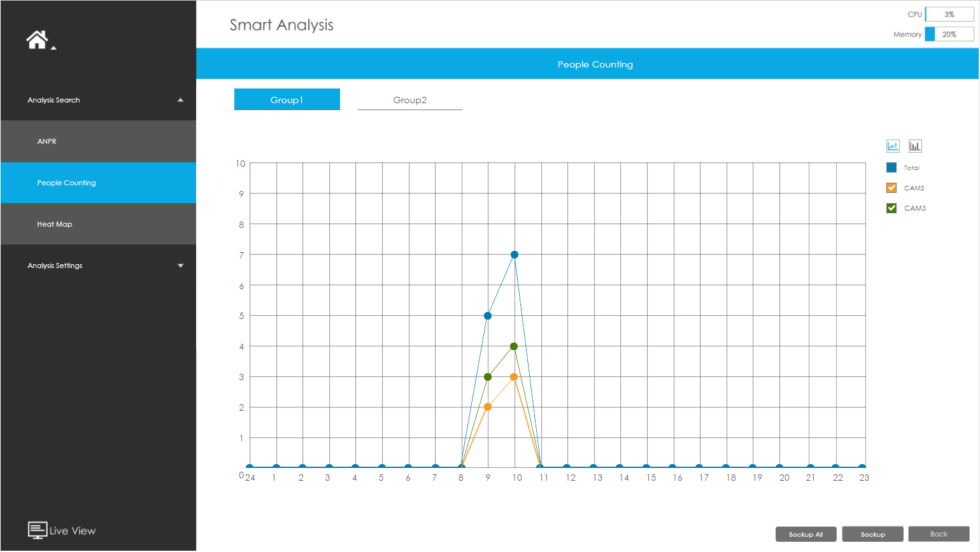This screenshot has width=980, height=552.
Task: Switch to line chart view
Action: 893,146
